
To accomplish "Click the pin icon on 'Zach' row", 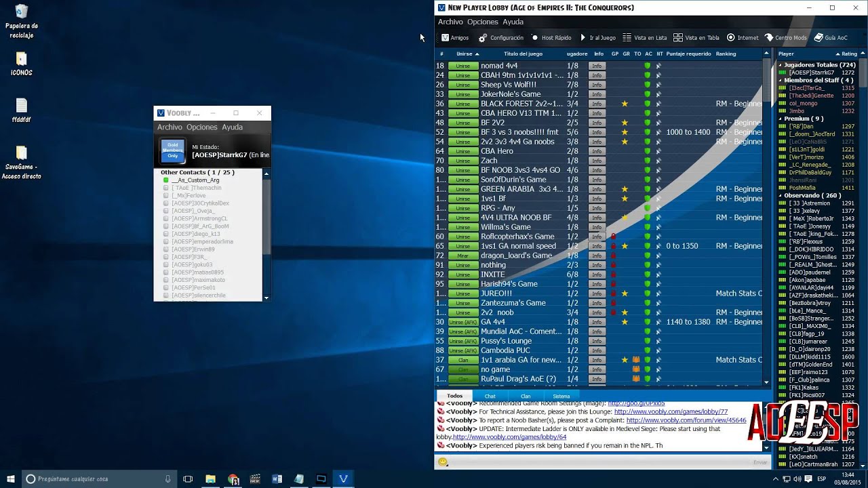I will point(658,161).
